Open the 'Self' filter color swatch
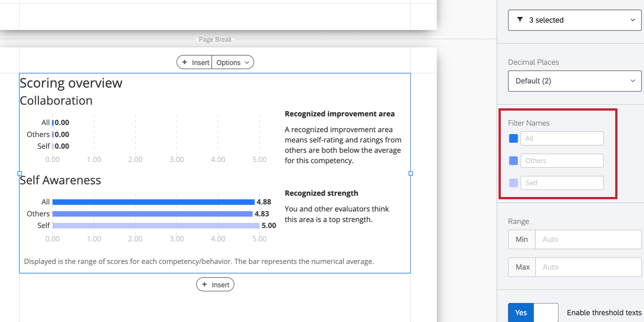The height and width of the screenshot is (322, 644). [x=513, y=183]
